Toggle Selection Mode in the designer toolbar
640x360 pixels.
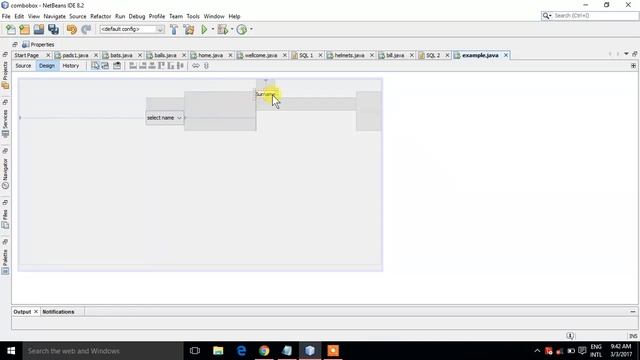(95, 66)
